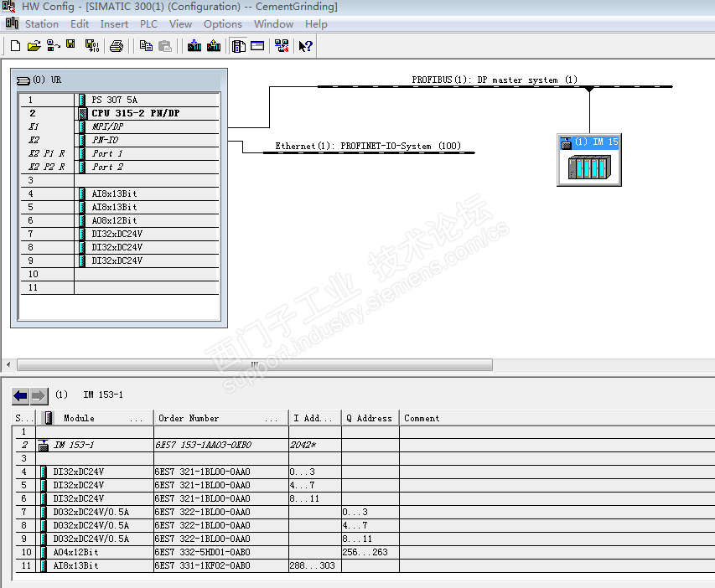Click the Save floppy disk icon
The height and width of the screenshot is (588, 715).
[70, 44]
